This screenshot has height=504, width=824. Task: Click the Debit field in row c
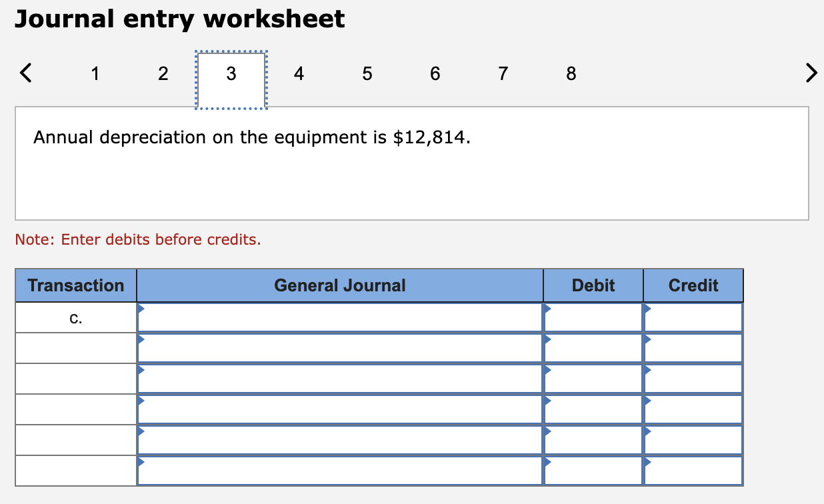593,317
